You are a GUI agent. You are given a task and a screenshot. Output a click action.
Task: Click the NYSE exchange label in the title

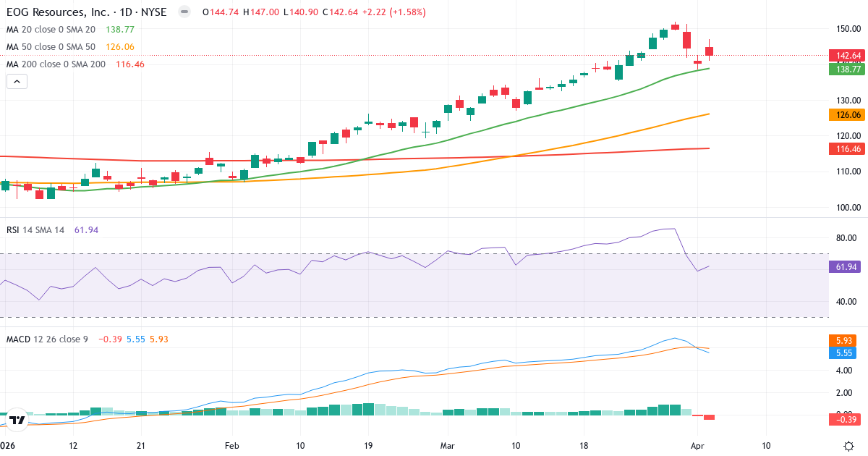156,12
